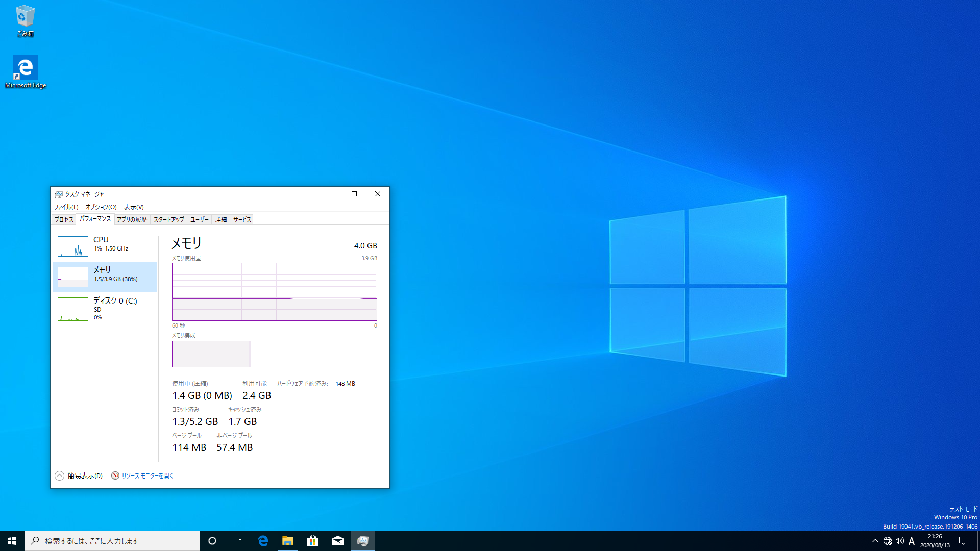Click the Task Manager taskbar icon

363,541
